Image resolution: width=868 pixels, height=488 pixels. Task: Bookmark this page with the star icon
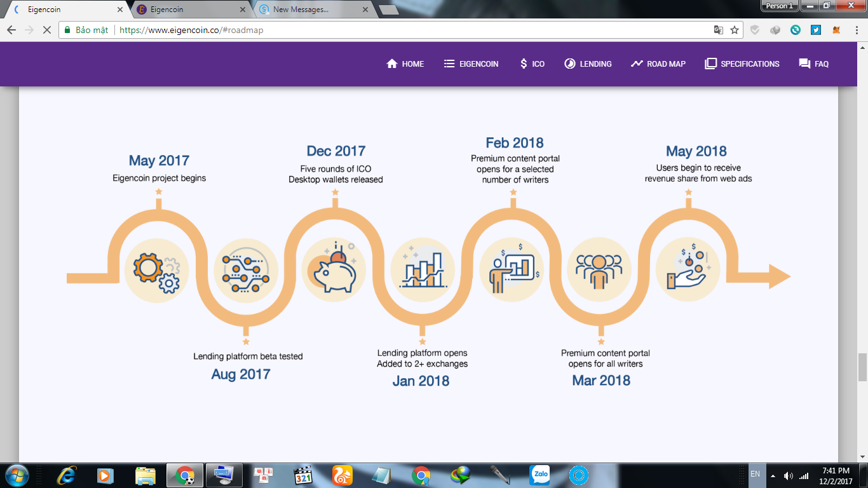coord(735,30)
